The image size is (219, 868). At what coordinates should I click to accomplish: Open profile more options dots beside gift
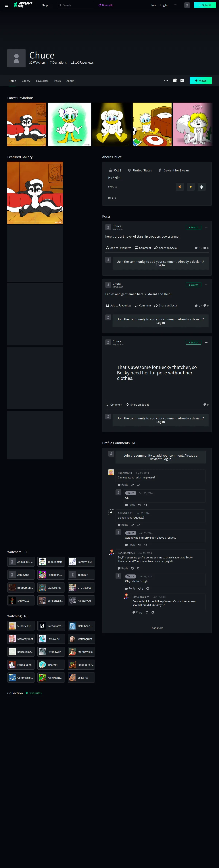[166, 81]
